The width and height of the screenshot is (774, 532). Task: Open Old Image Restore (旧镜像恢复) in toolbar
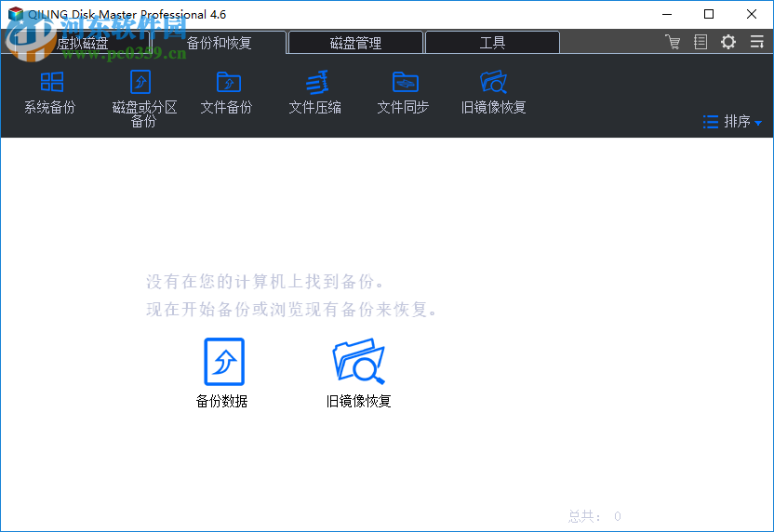493,93
